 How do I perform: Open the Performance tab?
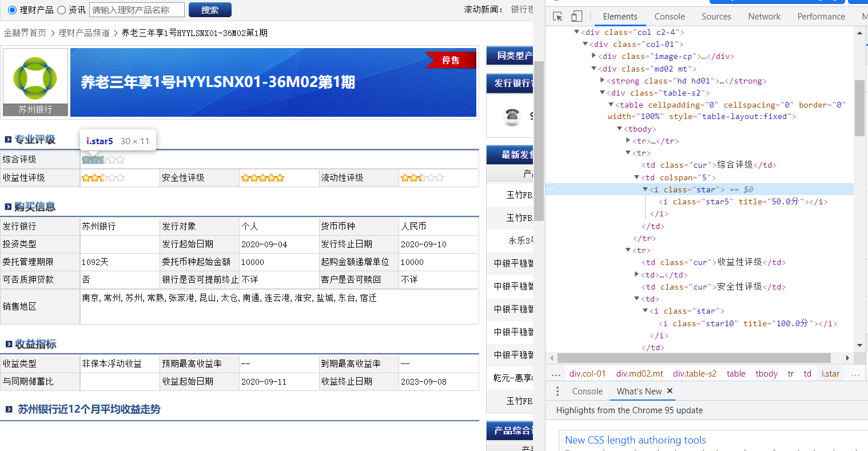tap(821, 17)
